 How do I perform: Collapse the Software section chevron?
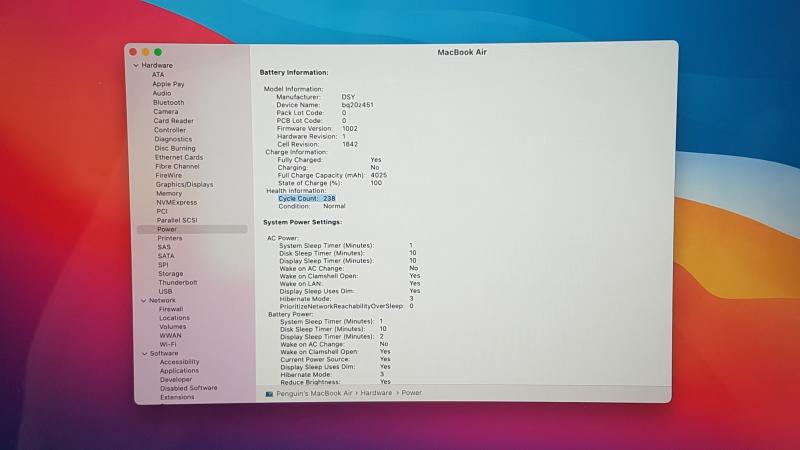coord(144,353)
